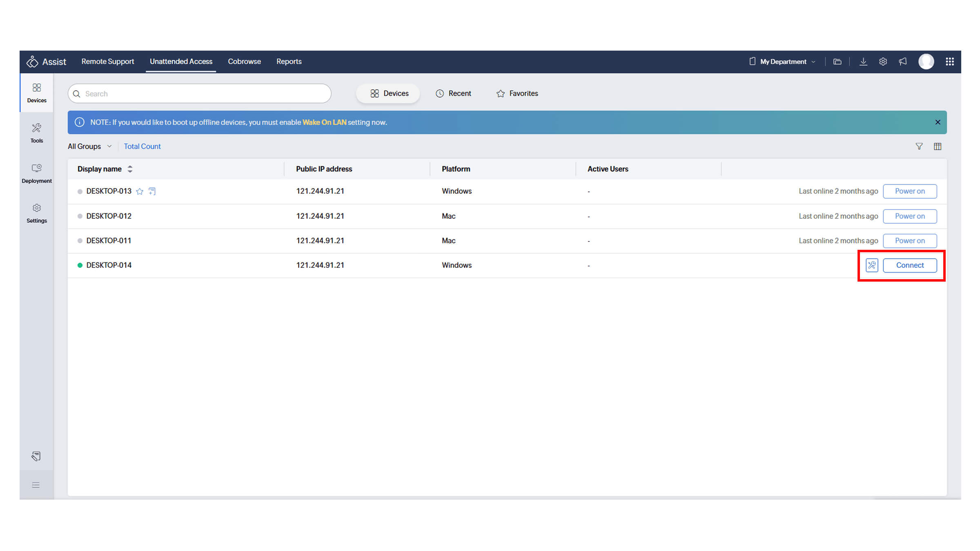Click the tools icon beside Connect
Image resolution: width=980 pixels, height=551 pixels.
[x=871, y=265]
